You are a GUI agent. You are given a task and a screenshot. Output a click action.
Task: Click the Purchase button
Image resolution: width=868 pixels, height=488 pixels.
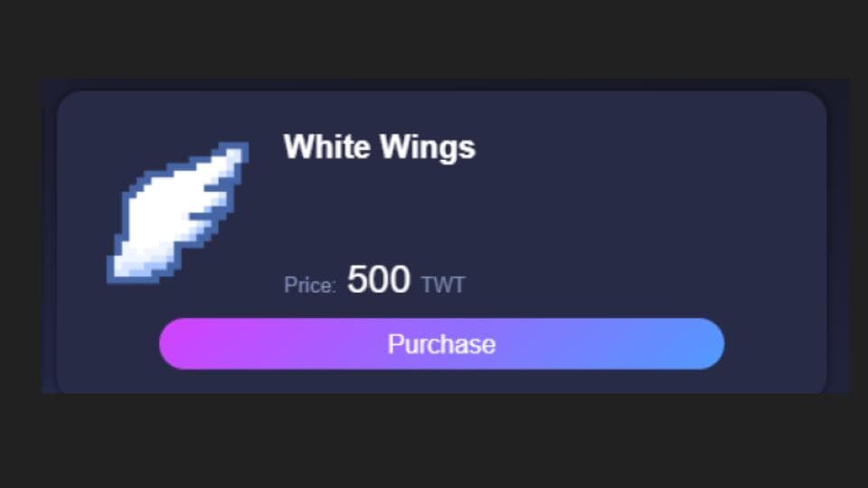coord(441,343)
